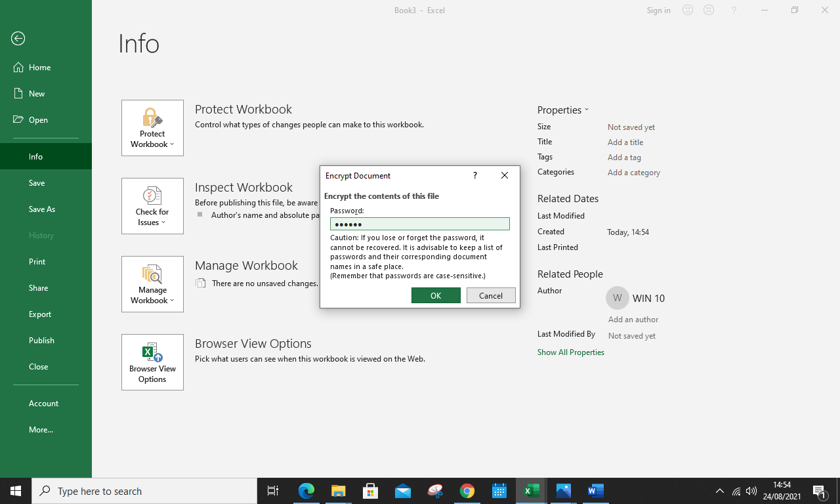This screenshot has width=840, height=504.
Task: Click inside the Password input field
Action: tap(419, 224)
